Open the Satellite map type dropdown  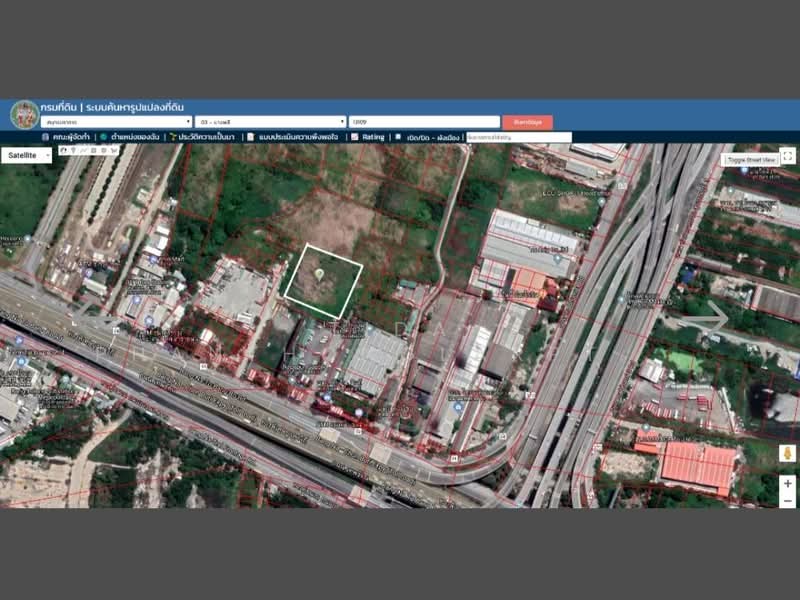pyautogui.click(x=25, y=156)
